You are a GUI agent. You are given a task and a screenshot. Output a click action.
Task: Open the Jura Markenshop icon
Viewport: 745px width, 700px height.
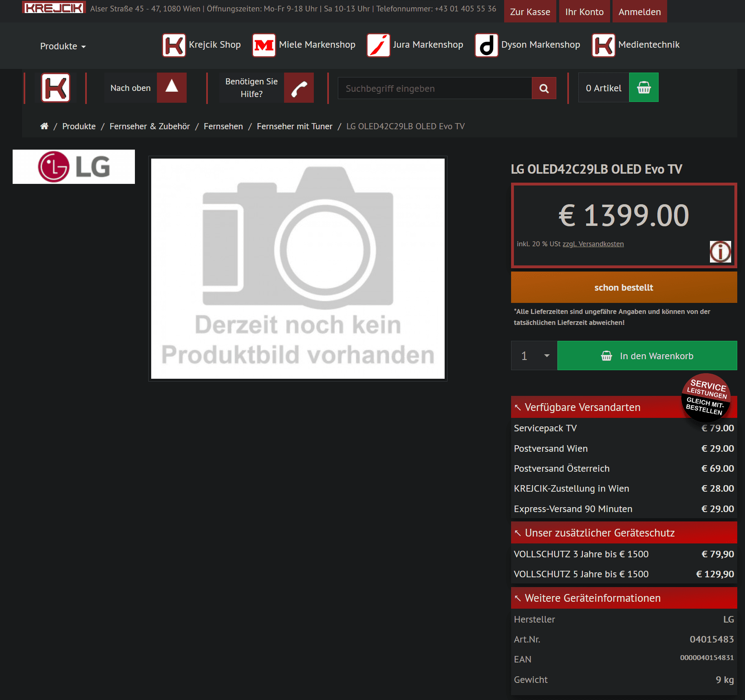[378, 45]
